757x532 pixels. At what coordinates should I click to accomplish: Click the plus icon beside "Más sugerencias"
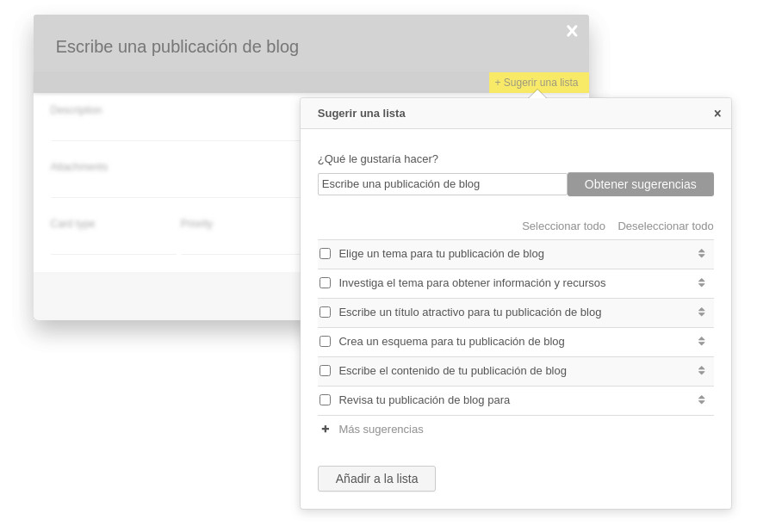point(326,429)
